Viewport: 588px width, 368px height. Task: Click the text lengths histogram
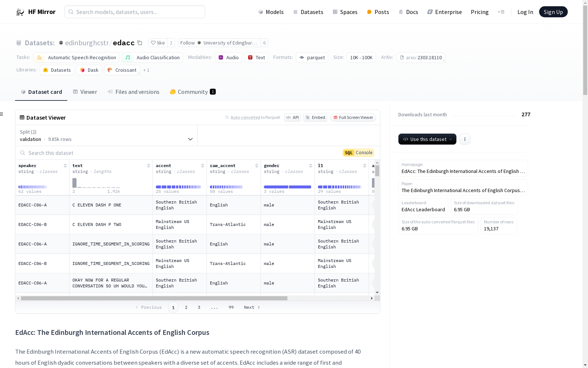[x=96, y=183]
